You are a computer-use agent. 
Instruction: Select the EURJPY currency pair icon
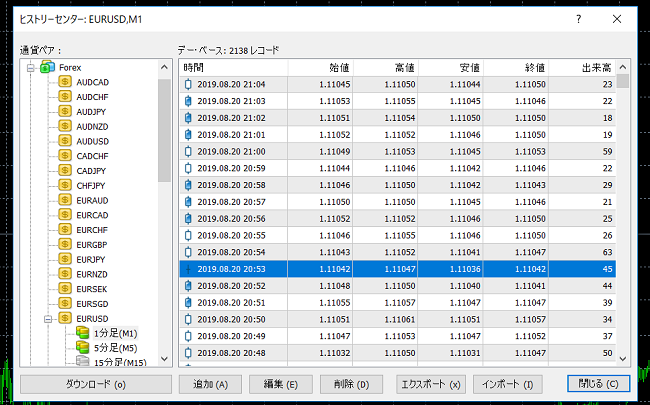pos(65,258)
